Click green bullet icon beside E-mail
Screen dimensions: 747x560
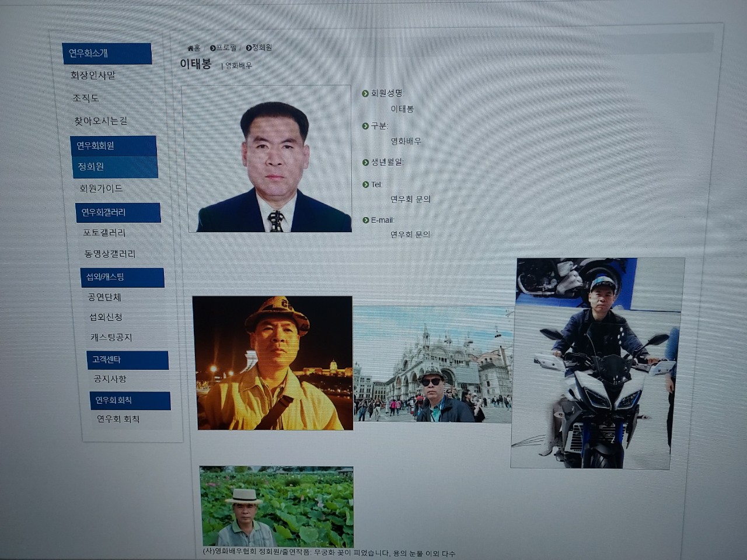(365, 220)
